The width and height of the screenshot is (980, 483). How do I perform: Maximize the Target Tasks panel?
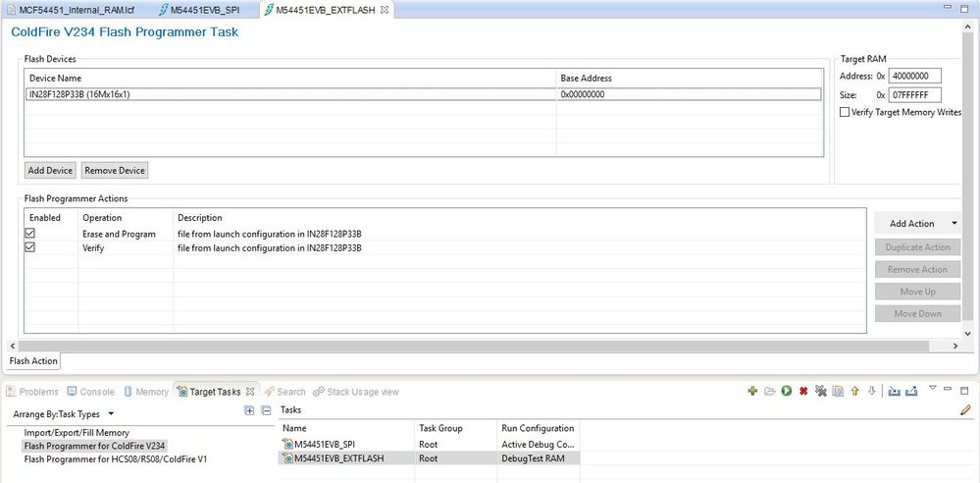coord(963,389)
